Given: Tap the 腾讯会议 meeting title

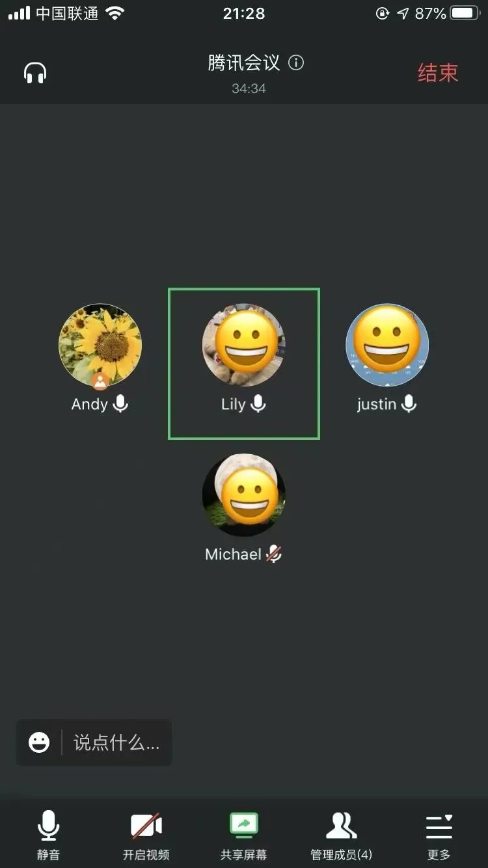Looking at the screenshot, I should [244, 63].
